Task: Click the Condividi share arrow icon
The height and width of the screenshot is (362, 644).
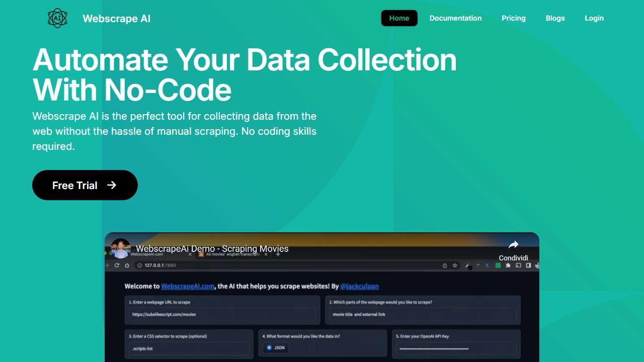Action: [x=513, y=245]
